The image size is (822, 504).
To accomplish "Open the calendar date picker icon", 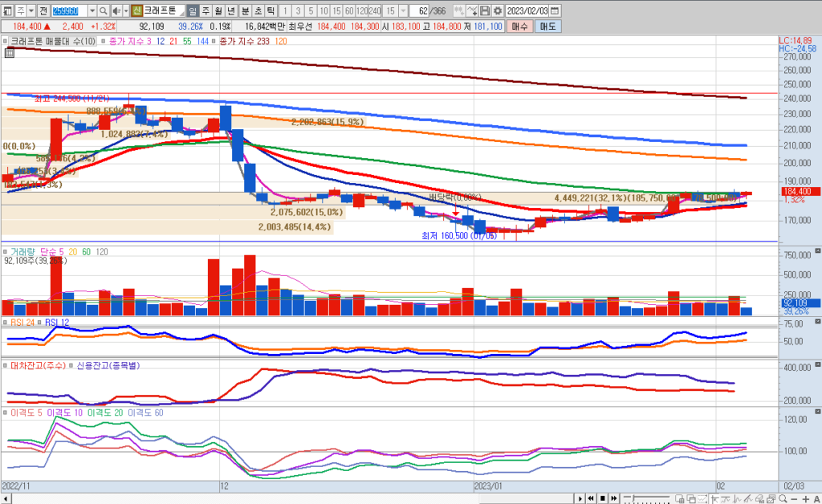I will point(555,10).
